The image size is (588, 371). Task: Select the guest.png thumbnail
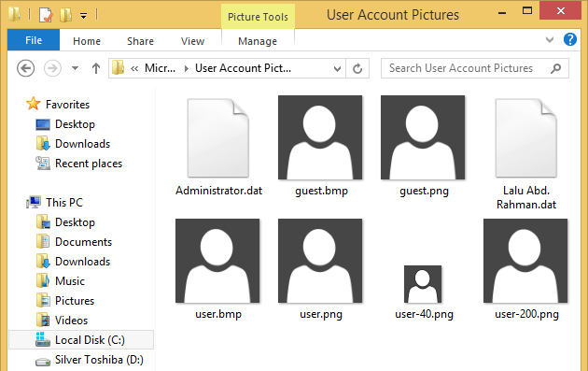(423, 137)
